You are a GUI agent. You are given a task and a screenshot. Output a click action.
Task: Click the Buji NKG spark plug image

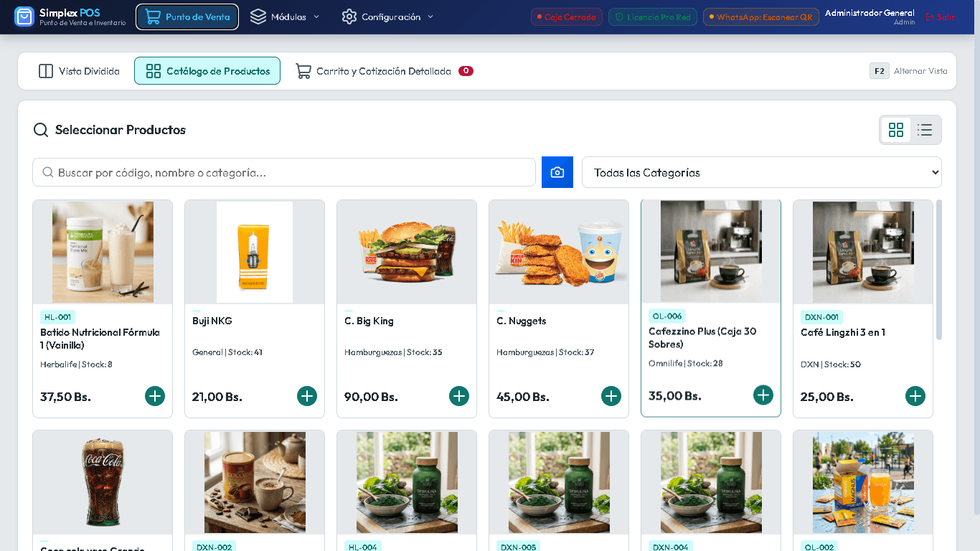click(x=255, y=252)
